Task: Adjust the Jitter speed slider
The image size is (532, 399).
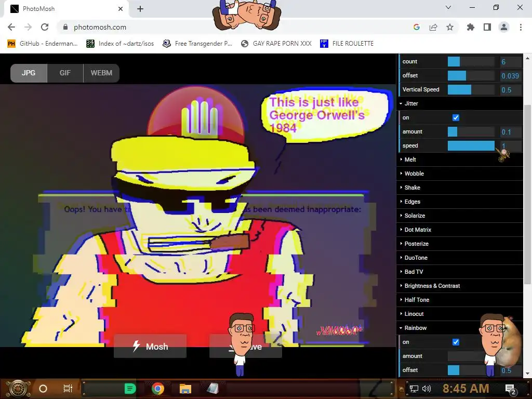Action: coord(471,145)
